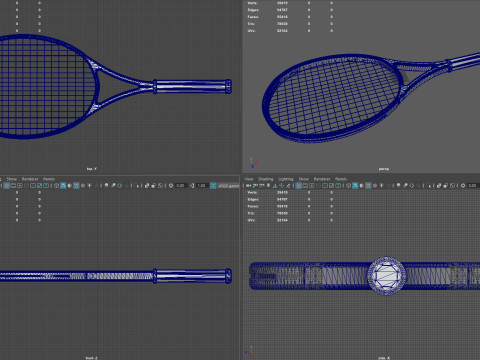Image resolution: width=480 pixels, height=360 pixels.
Task: Toggle View Transform button in front panel
Action: coord(213,186)
